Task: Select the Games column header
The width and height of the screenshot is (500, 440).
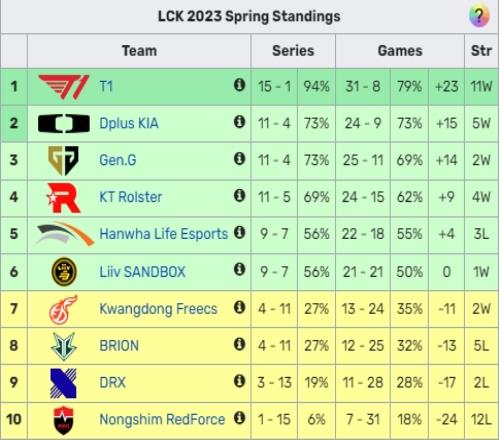Action: click(x=400, y=51)
